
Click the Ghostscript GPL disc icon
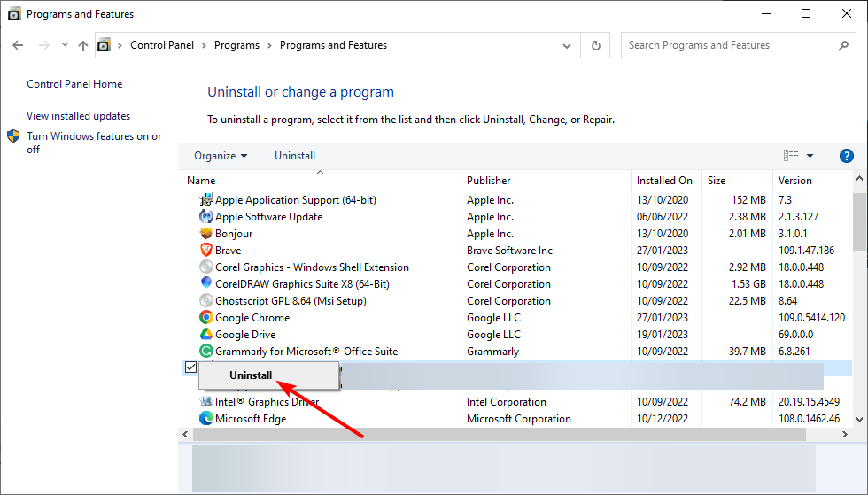(x=205, y=300)
